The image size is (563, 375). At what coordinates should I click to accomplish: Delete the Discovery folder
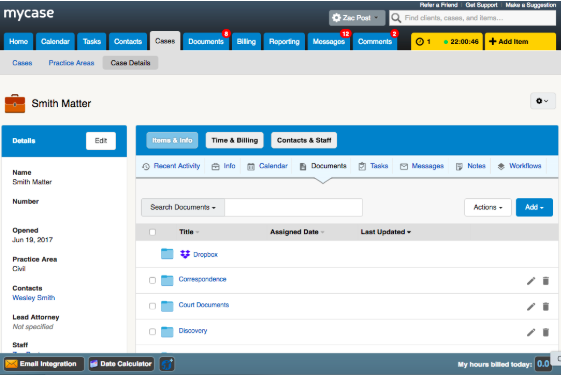click(x=545, y=332)
